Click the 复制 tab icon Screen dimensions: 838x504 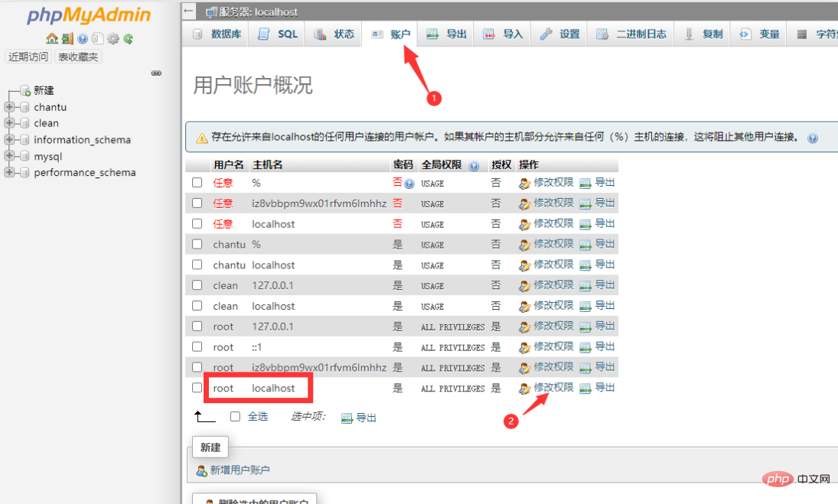tap(689, 34)
